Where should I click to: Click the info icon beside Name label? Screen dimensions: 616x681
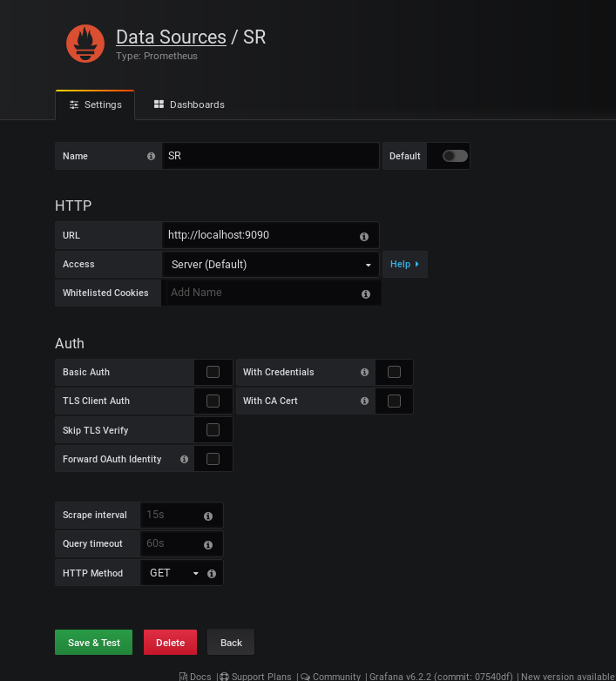pyautogui.click(x=152, y=156)
